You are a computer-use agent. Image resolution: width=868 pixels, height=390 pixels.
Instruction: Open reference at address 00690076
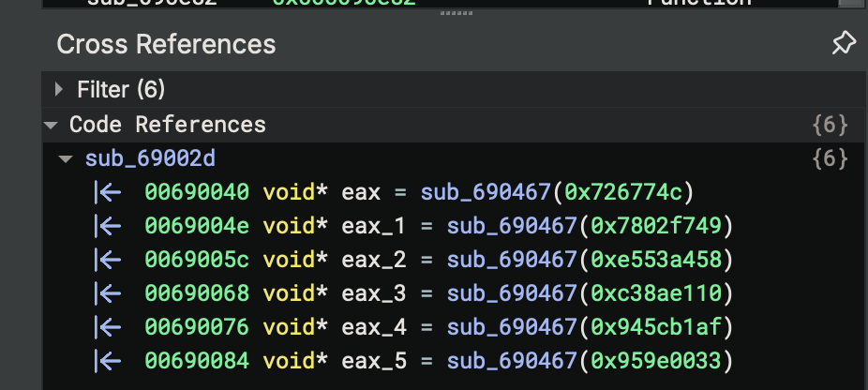click(197, 327)
